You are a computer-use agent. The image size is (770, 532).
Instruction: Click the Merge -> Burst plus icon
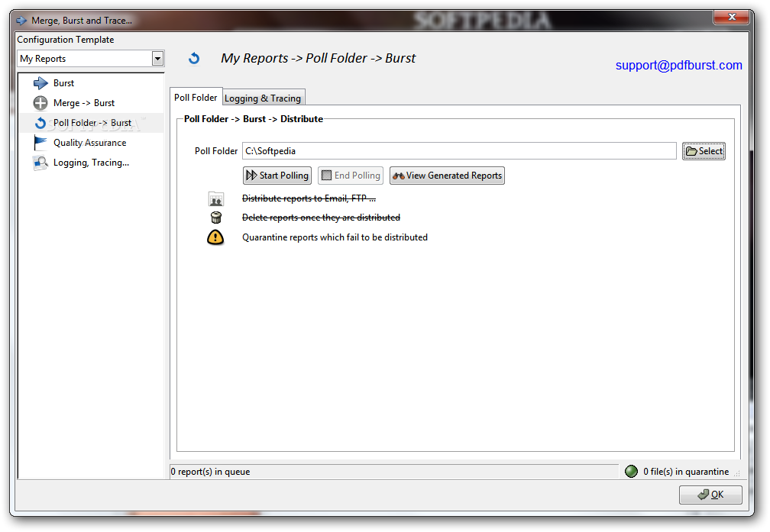(40, 103)
